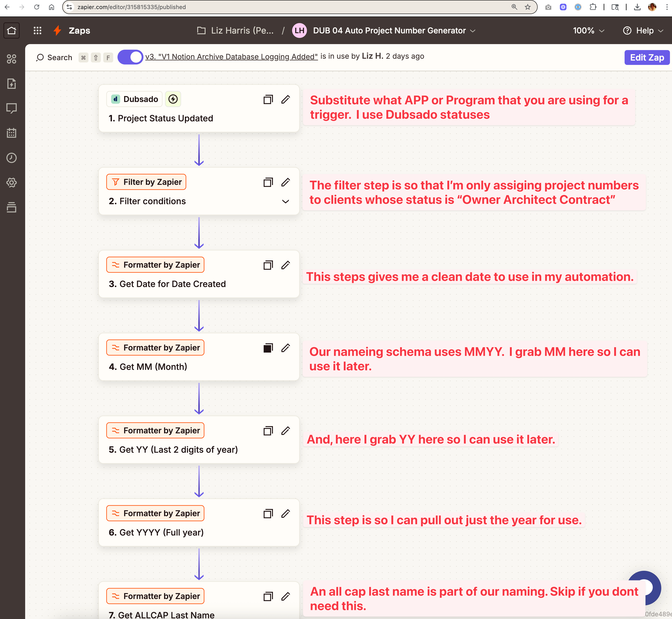Bookmark this page with the star icon
The width and height of the screenshot is (672, 619).
(x=528, y=7)
